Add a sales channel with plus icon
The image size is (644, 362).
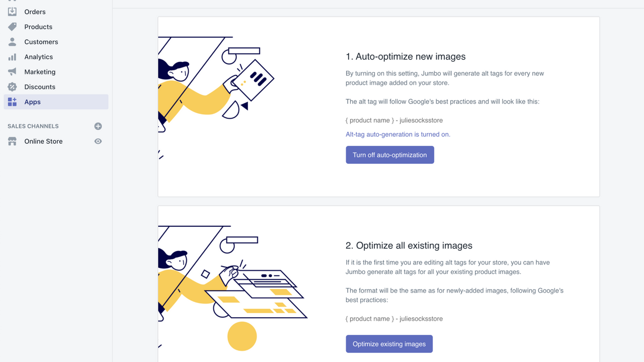pyautogui.click(x=98, y=126)
